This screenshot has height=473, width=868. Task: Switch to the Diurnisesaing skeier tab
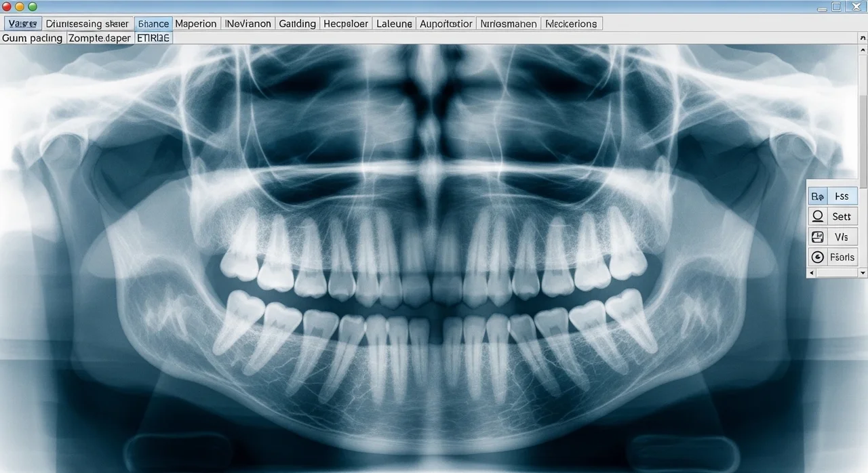(x=87, y=24)
